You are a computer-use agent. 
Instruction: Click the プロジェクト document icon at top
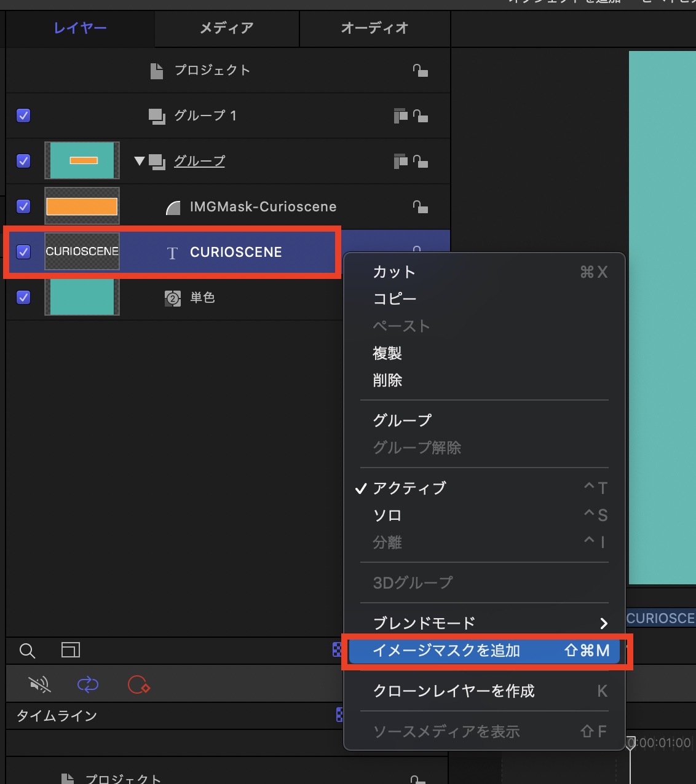click(157, 71)
